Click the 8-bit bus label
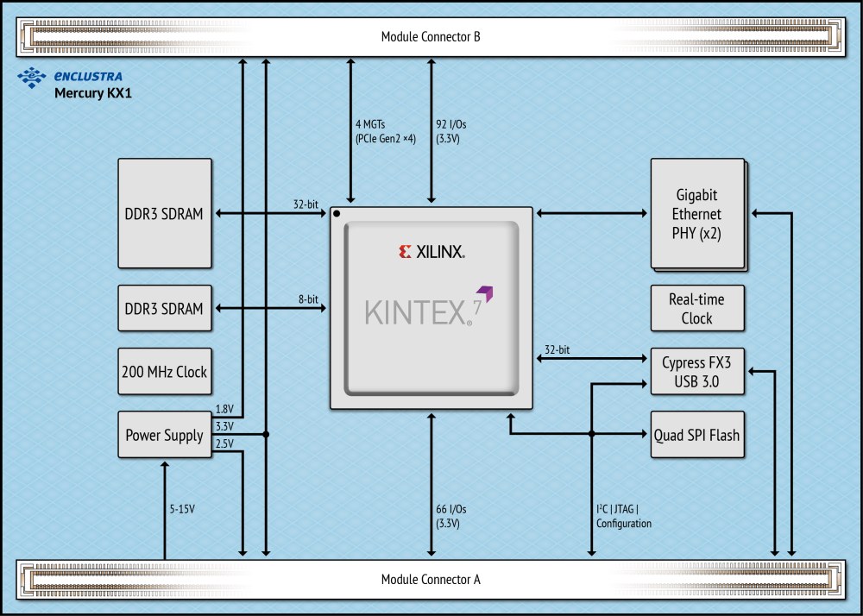This screenshot has height=616, width=863. (x=308, y=299)
